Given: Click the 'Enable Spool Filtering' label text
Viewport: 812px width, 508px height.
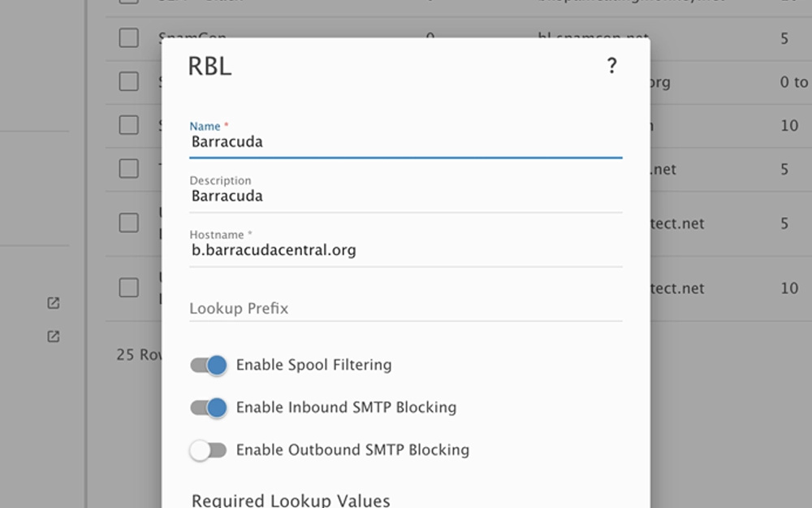Looking at the screenshot, I should click(313, 365).
